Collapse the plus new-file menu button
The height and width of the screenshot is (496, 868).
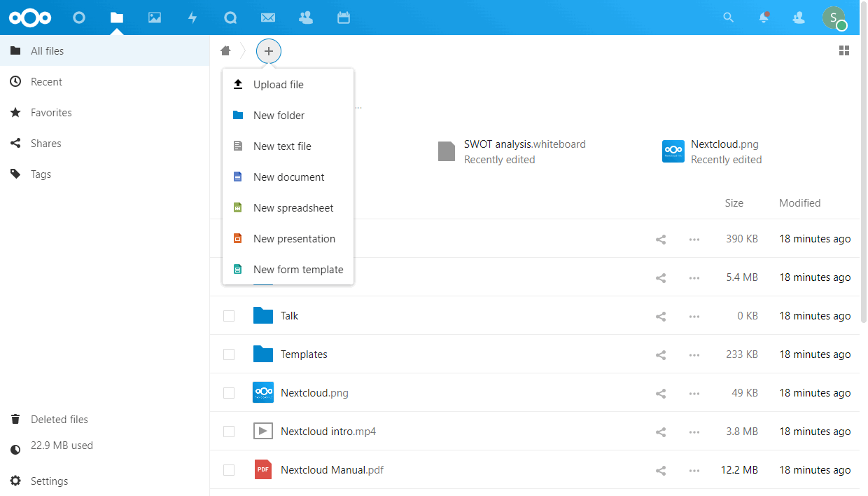[x=269, y=51]
